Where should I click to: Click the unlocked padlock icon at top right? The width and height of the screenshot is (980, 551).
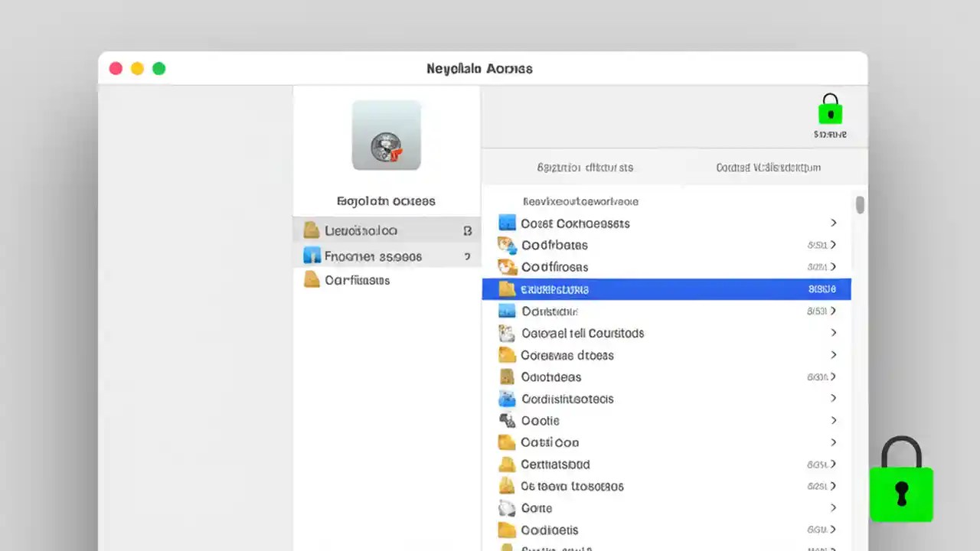pos(831,109)
